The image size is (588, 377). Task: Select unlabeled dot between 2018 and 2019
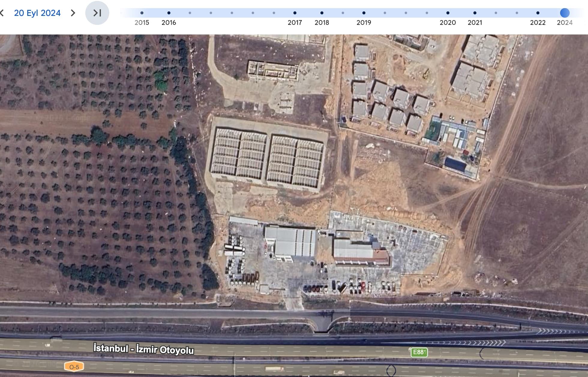pos(343,13)
